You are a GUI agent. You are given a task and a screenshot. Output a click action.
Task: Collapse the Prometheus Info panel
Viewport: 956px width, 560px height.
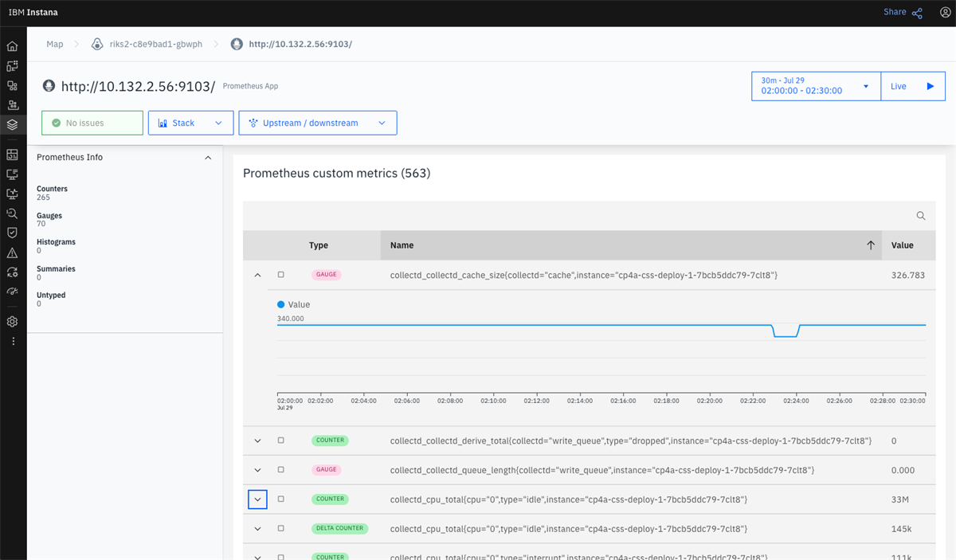click(x=208, y=158)
